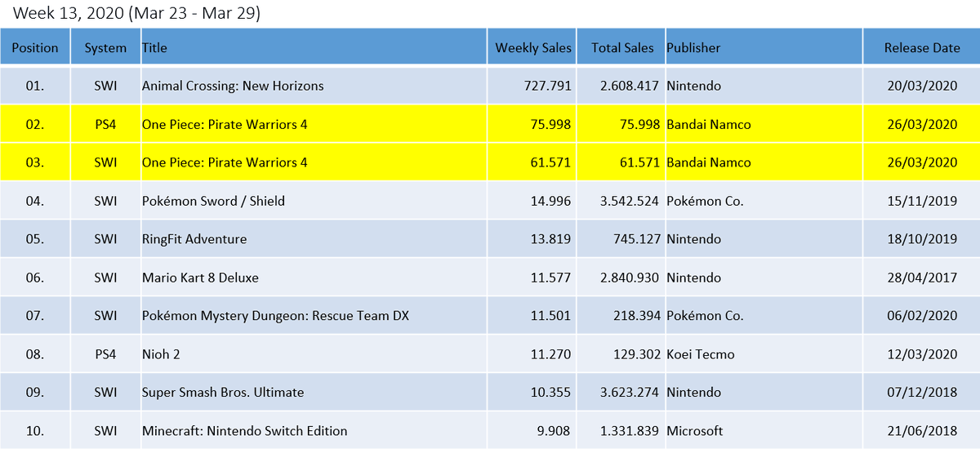Image resolution: width=980 pixels, height=449 pixels.
Task: Click total sales 3.623.274
Action: point(630,393)
